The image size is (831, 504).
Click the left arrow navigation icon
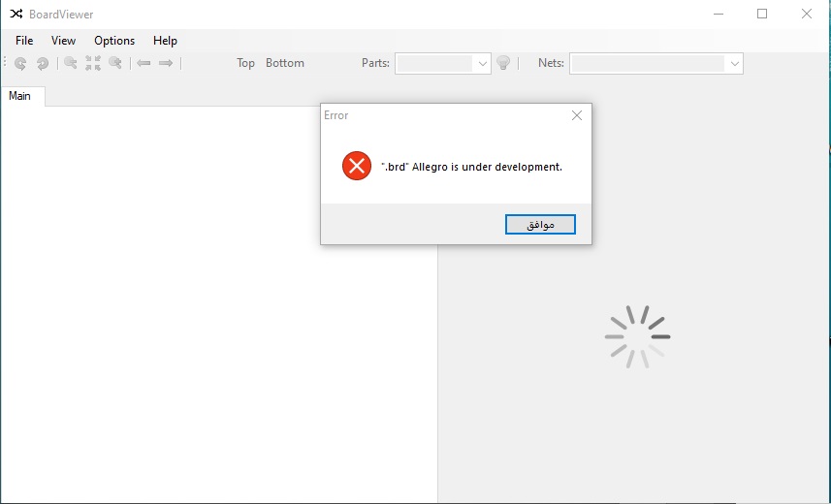(144, 63)
